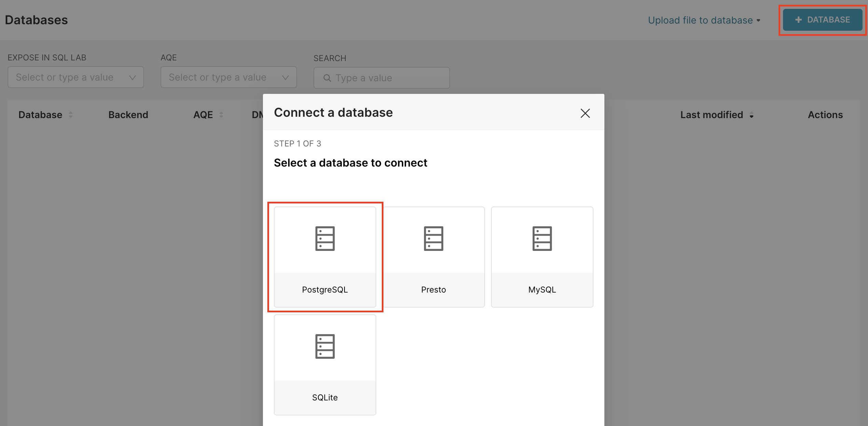Pick the MySQL database card

542,257
